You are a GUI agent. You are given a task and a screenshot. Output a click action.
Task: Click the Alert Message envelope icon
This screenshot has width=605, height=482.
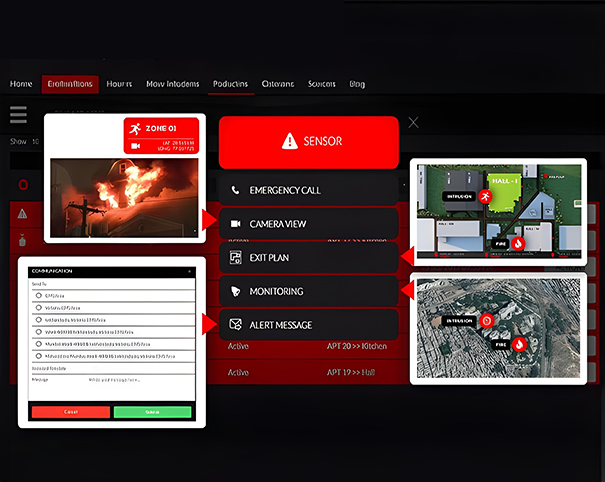235,325
